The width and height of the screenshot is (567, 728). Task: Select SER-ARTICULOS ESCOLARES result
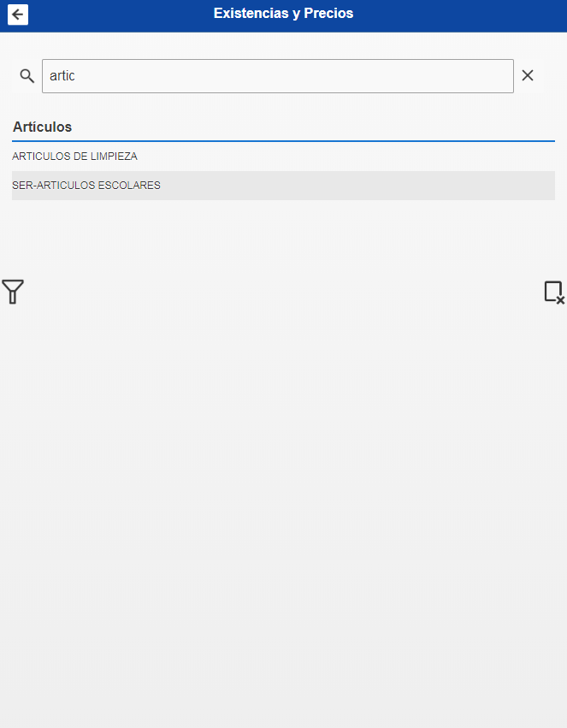coord(283,186)
